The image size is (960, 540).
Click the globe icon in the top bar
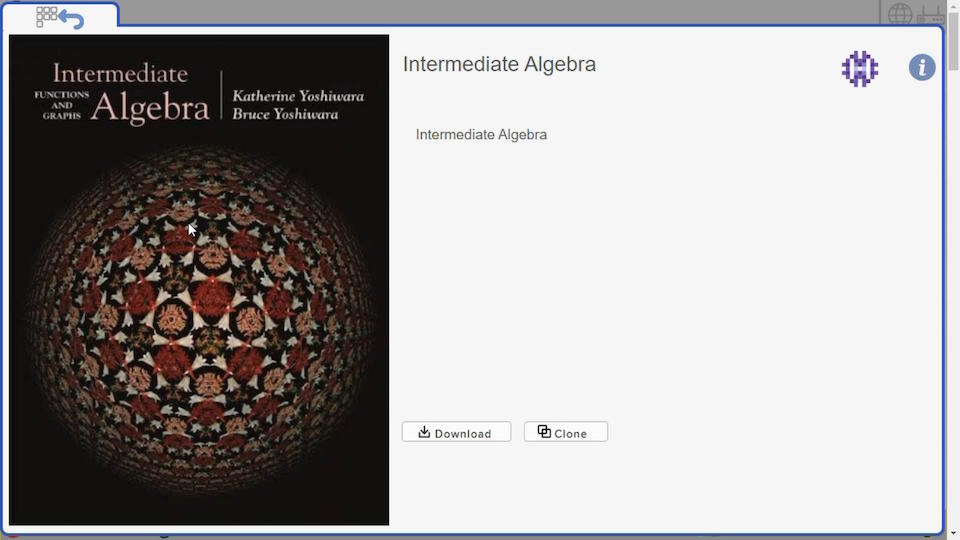900,13
